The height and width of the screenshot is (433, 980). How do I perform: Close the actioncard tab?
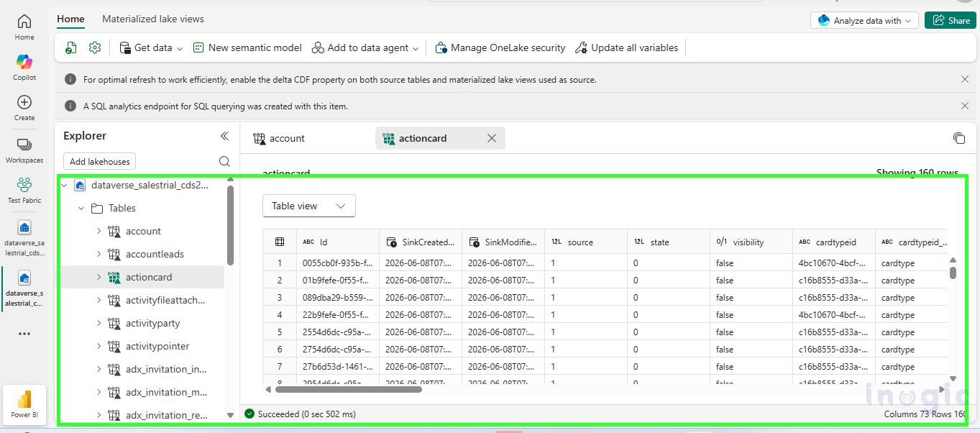pyautogui.click(x=492, y=138)
